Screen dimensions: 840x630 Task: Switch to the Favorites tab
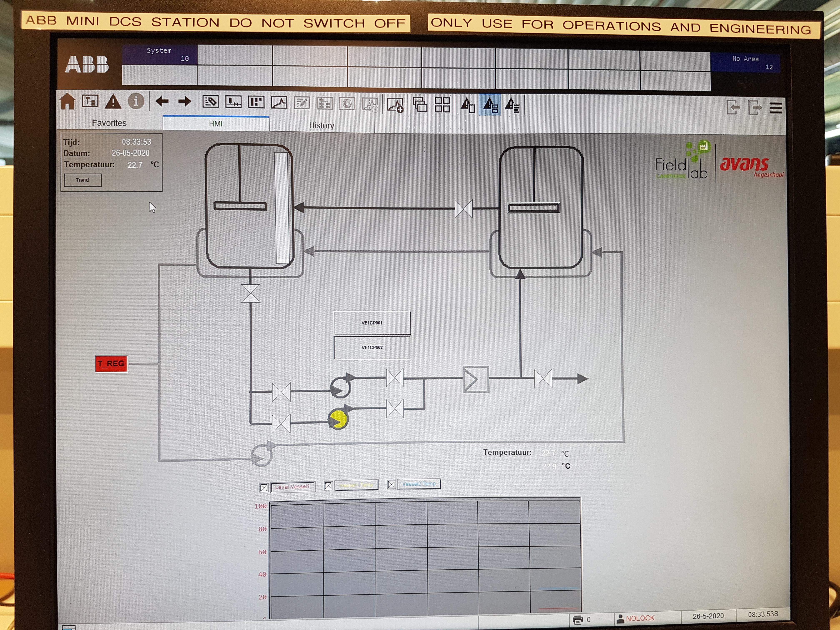pos(109,123)
